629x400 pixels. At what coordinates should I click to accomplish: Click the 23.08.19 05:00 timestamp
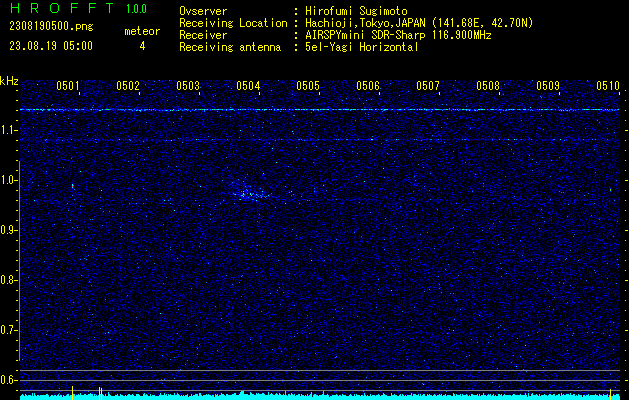(x=51, y=46)
